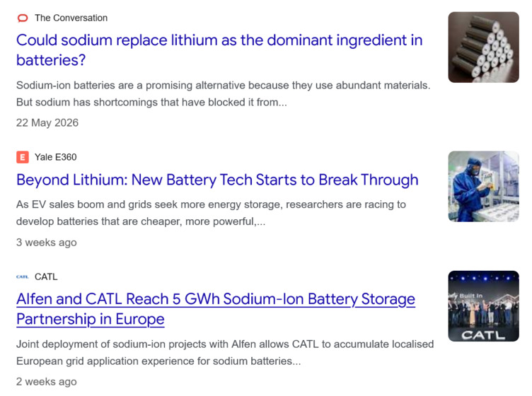This screenshot has height=396, width=532.
Task: Open the stacked battery cells thumbnail
Action: point(483,47)
